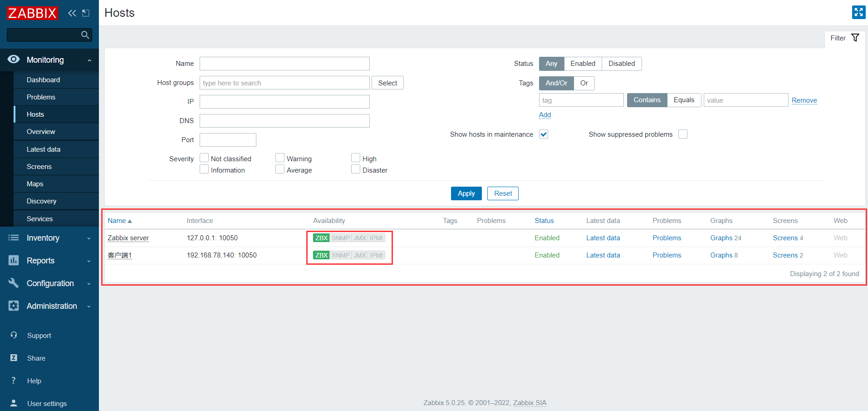This screenshot has height=411, width=868.
Task: Click the Inventory list icon
Action: (x=14, y=238)
